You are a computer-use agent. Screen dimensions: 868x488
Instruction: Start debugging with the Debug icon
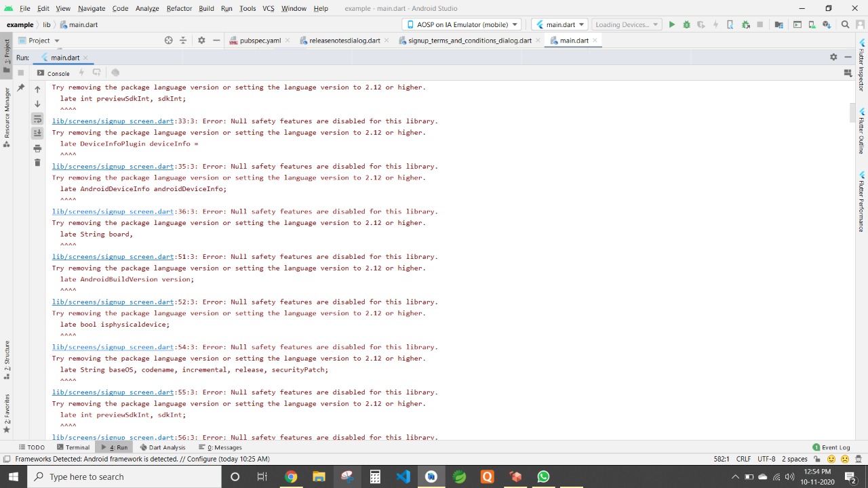point(687,24)
